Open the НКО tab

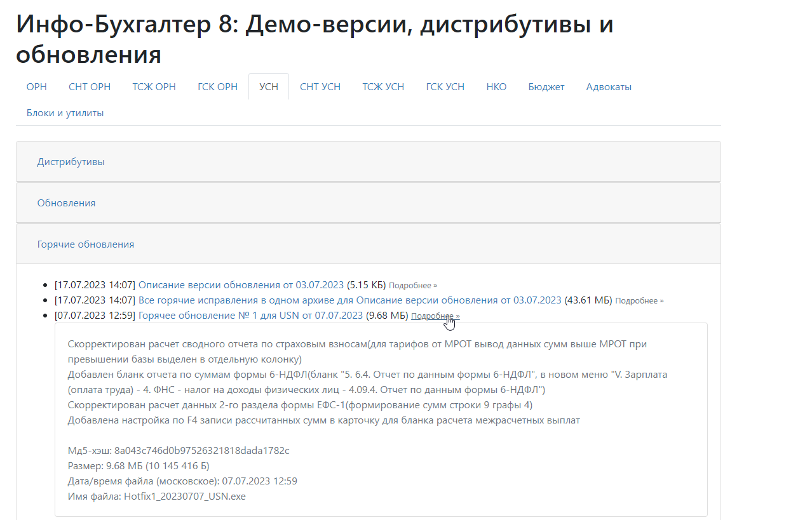click(496, 87)
